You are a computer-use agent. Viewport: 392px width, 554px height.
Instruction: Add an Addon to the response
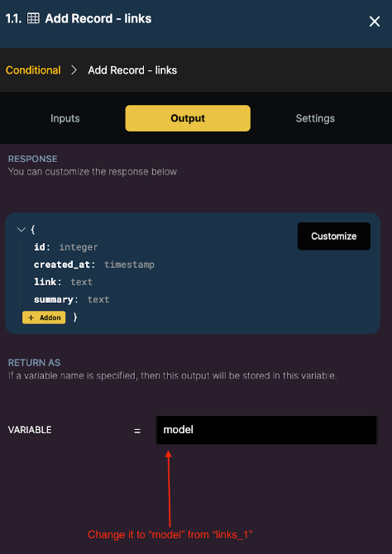[x=44, y=318]
